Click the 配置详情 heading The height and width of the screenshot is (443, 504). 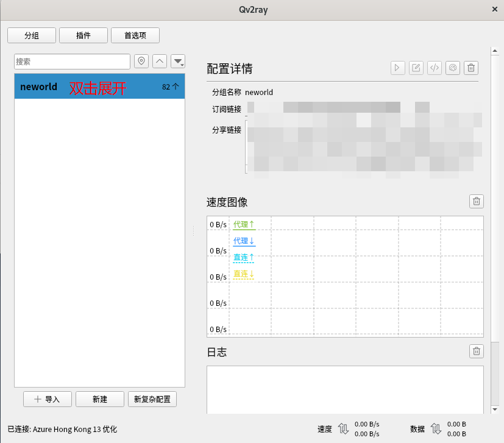(230, 68)
